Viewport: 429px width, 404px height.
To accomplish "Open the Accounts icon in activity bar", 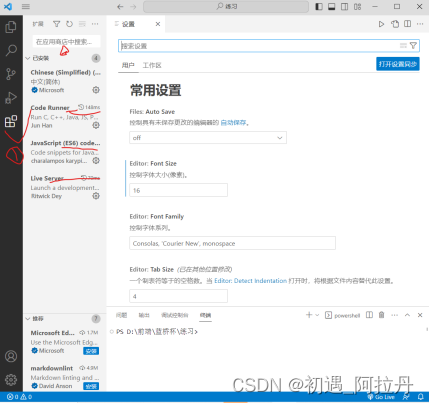I will (x=11, y=356).
